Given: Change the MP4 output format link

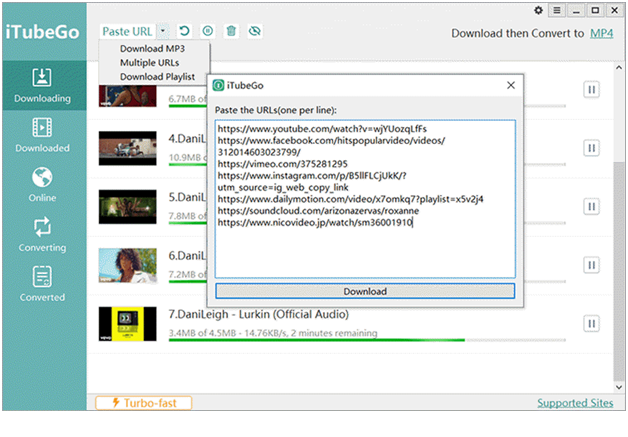Looking at the screenshot, I should click(x=601, y=33).
